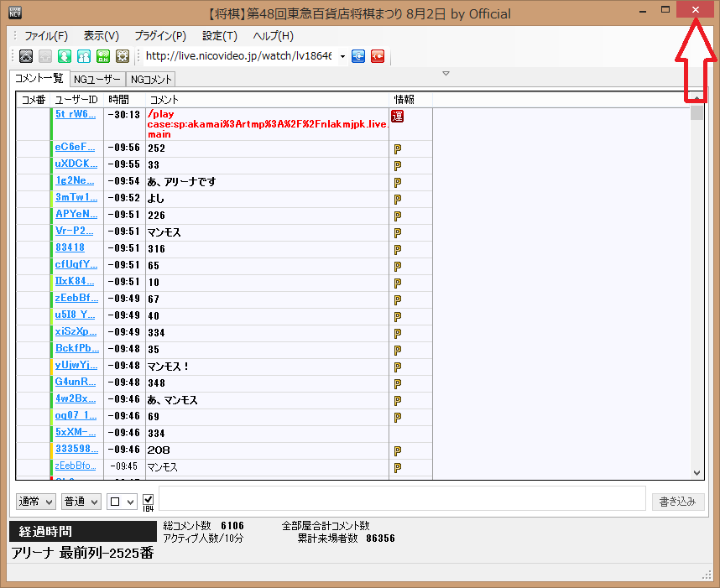Open the 普通 comment size dropdown

[x=82, y=502]
